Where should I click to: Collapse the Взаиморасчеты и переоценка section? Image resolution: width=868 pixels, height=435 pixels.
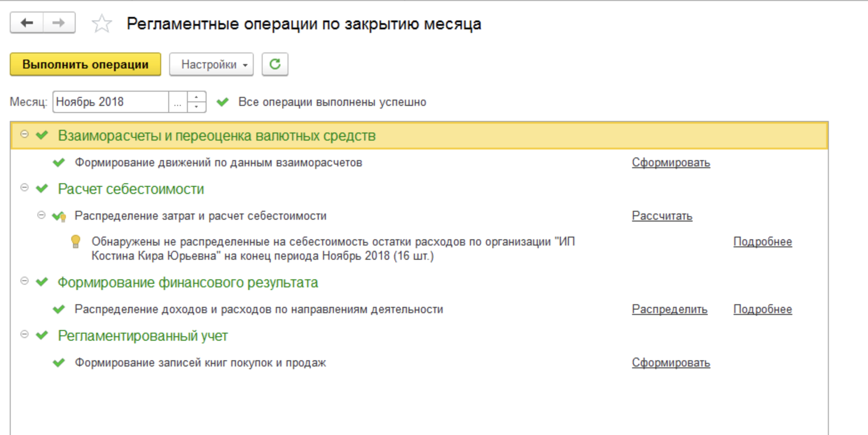tap(24, 134)
